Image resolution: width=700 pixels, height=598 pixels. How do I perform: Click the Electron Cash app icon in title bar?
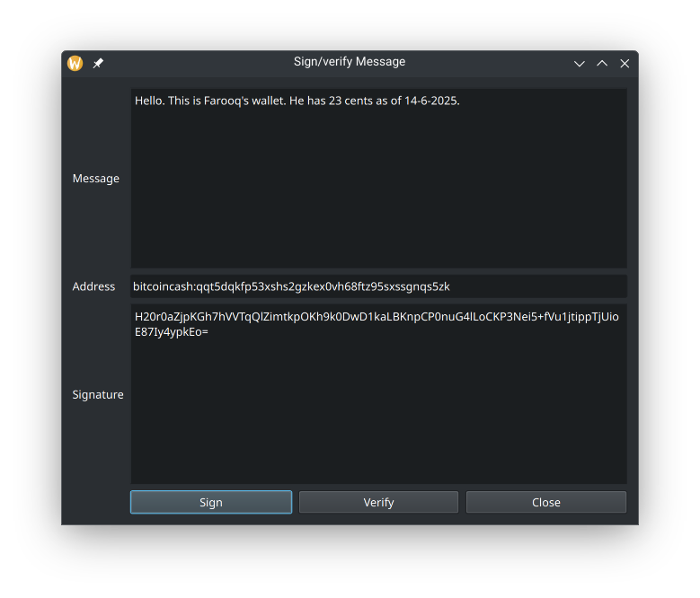click(x=75, y=64)
